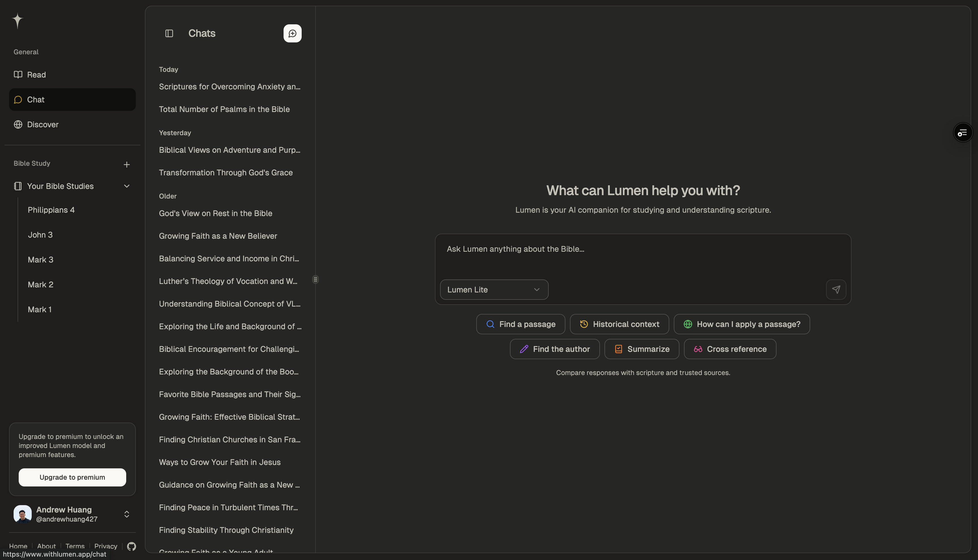Open the Discover section
978x560 pixels.
43,125
